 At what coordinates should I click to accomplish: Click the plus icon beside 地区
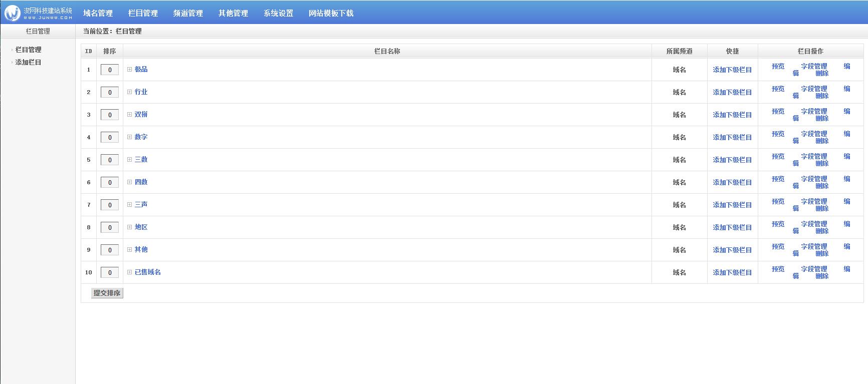click(129, 227)
